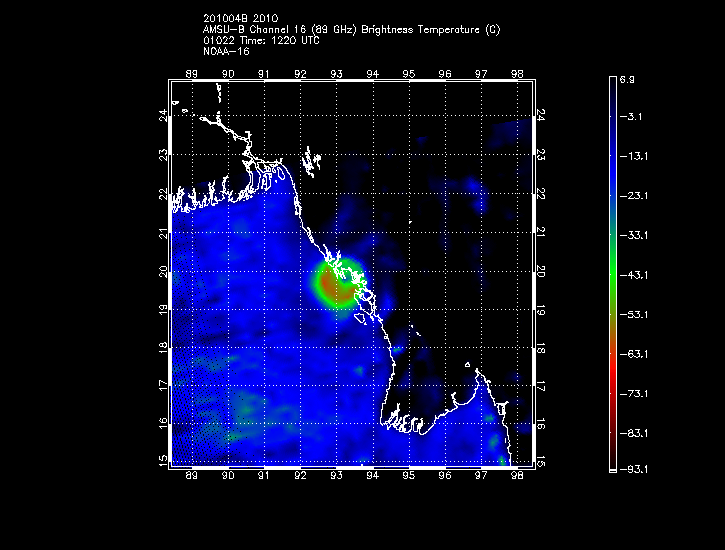725x550 pixels.
Task: Click longitude 91 on the bottom axis
Action: (264, 475)
